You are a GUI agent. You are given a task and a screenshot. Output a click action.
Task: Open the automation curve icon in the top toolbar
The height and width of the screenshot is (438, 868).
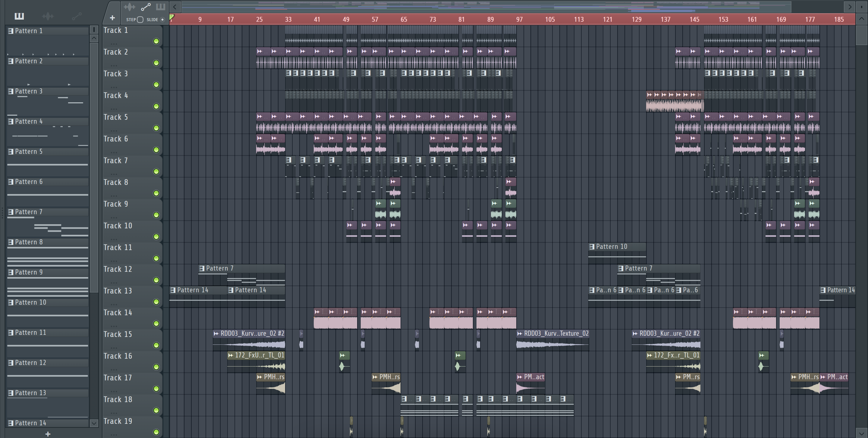point(146,7)
